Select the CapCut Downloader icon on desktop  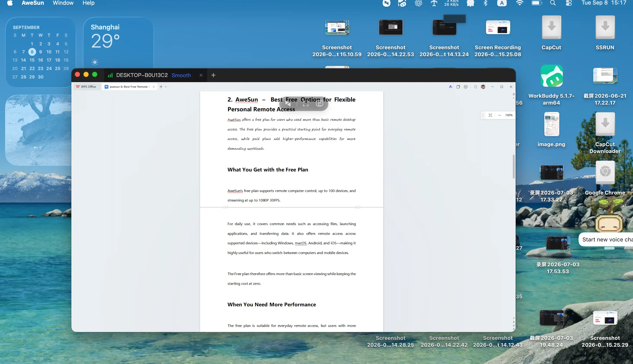click(605, 124)
